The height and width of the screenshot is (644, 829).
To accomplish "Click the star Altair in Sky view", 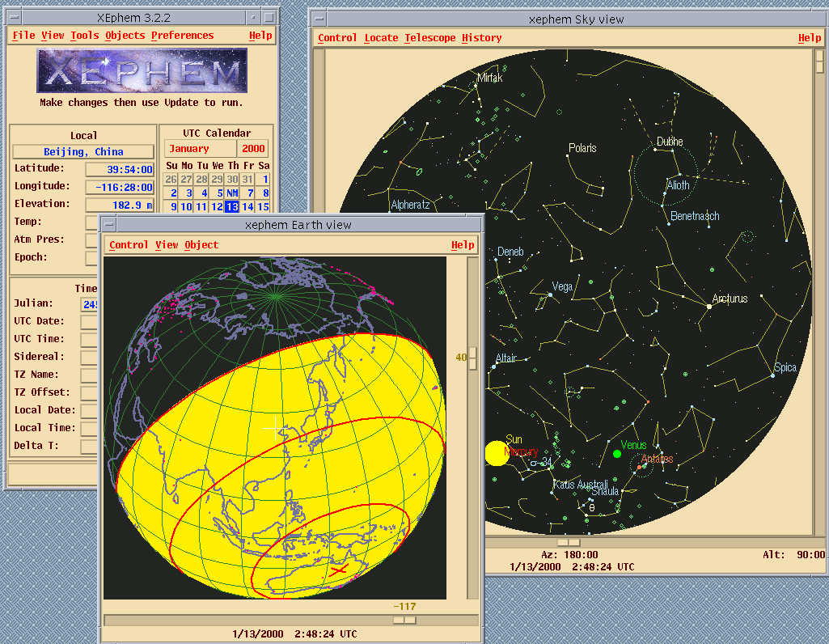I will (494, 366).
